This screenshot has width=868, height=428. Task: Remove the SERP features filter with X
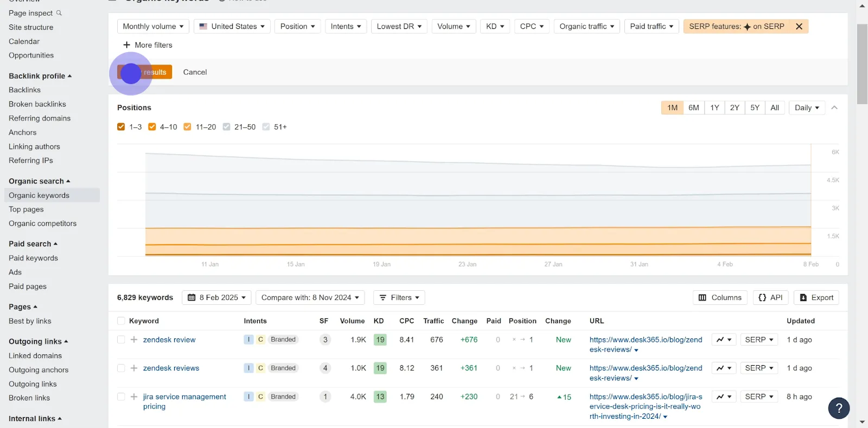pyautogui.click(x=799, y=26)
